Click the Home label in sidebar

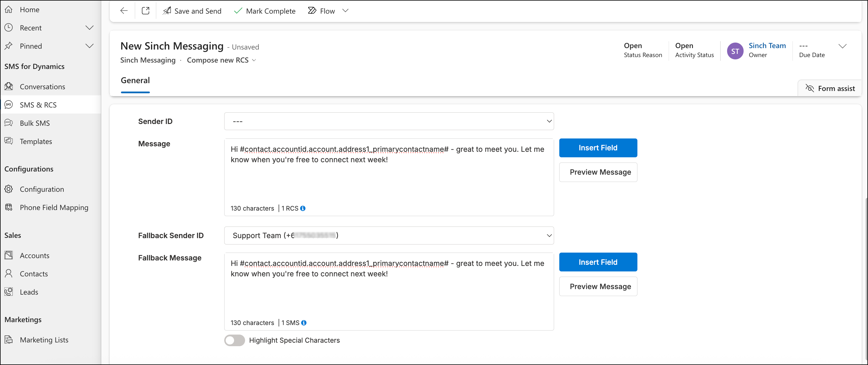(30, 10)
